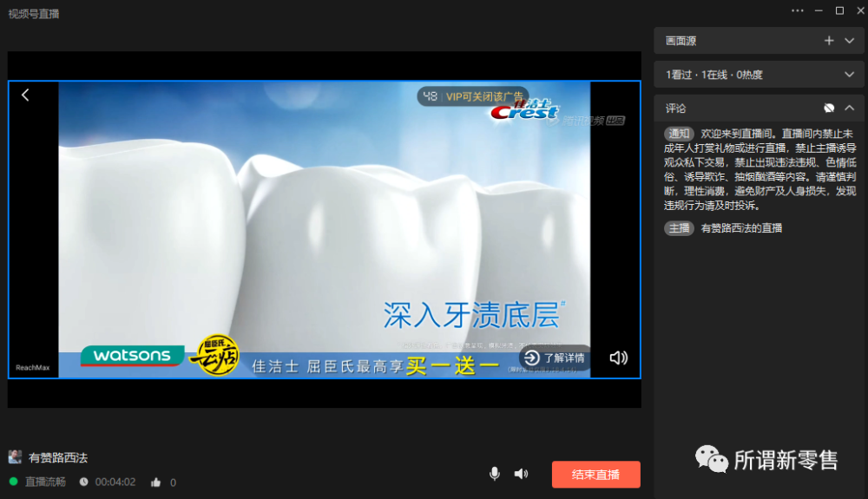
Task: Expand the 1看过·1在线·0热度 stats panel
Action: click(x=849, y=74)
